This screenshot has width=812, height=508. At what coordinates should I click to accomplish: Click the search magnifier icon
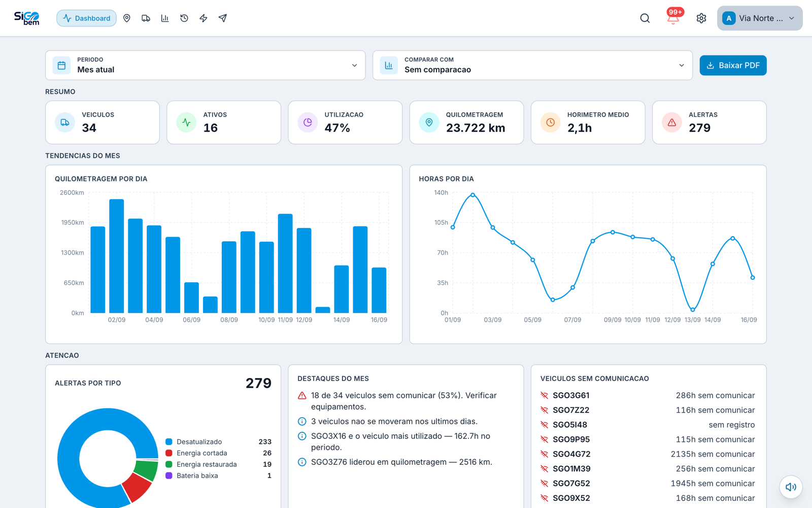tap(645, 18)
